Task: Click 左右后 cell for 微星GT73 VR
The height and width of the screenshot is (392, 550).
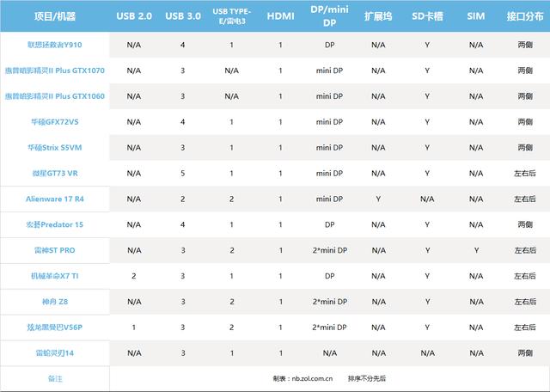Action: (x=525, y=173)
